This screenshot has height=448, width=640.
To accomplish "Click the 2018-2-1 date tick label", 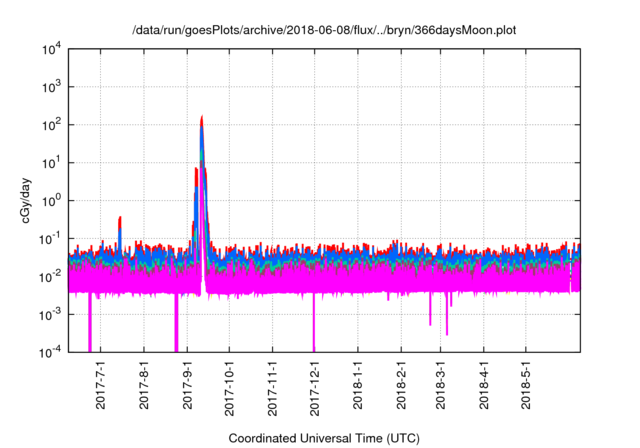I will (x=401, y=387).
